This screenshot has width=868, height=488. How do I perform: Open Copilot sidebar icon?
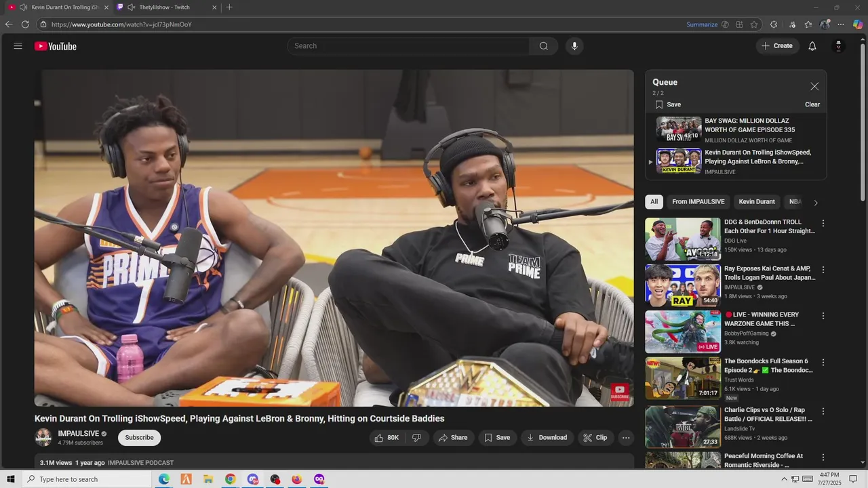[858, 24]
